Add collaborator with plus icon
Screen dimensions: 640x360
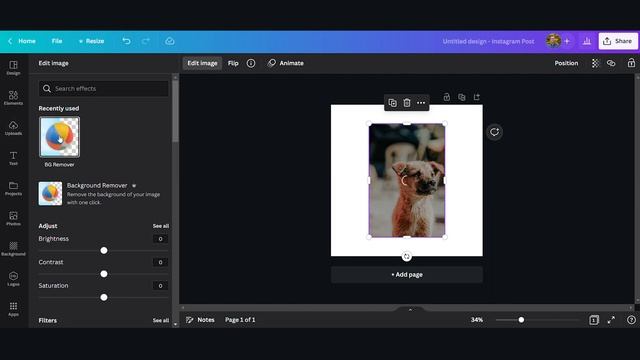point(567,41)
